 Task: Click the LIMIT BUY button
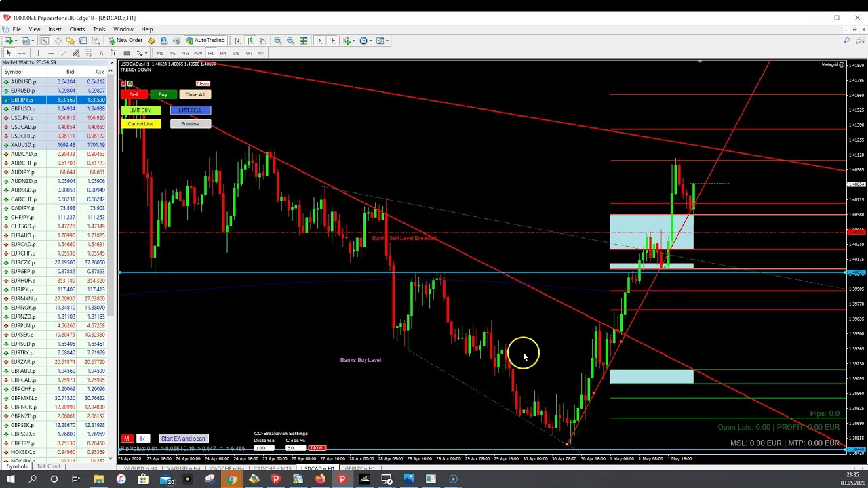click(x=140, y=110)
